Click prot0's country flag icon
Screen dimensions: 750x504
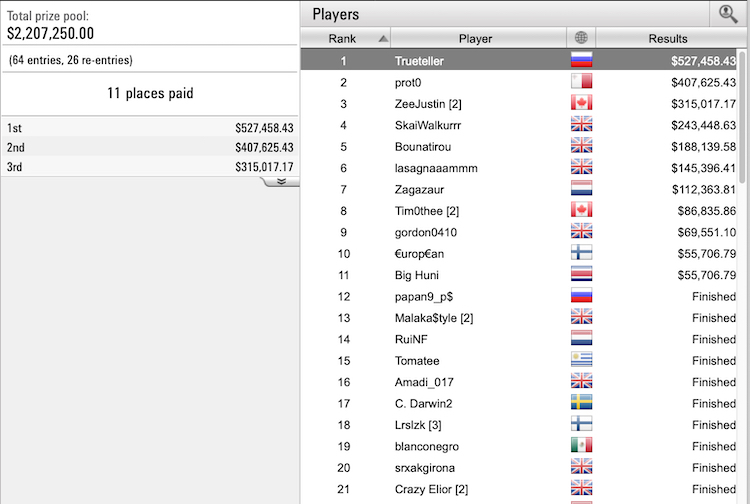tap(580, 82)
